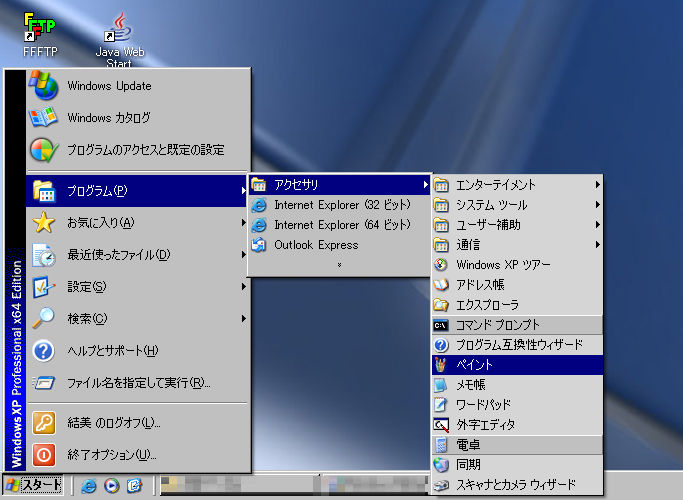The height and width of the screenshot is (500, 683).
Task: Click the ヘルプとサポート question mark icon
Action: [x=44, y=351]
